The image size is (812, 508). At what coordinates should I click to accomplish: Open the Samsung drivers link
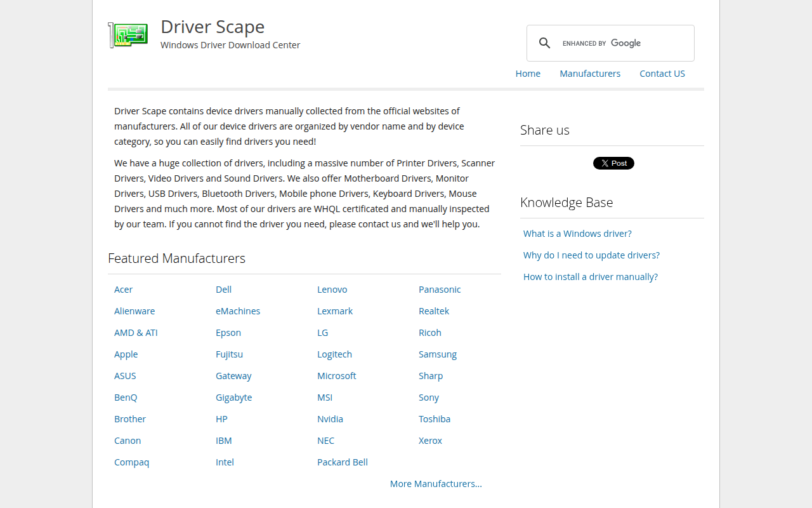click(x=438, y=354)
